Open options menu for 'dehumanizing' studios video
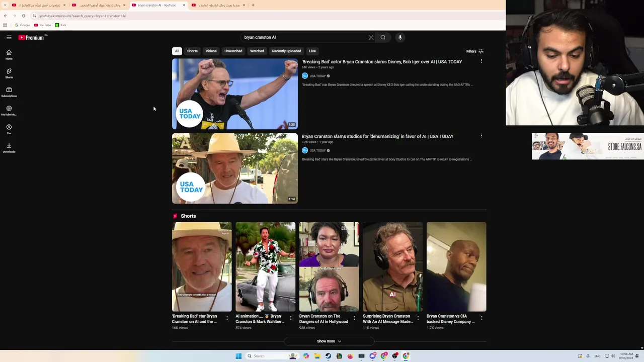The image size is (644, 362). point(481,136)
